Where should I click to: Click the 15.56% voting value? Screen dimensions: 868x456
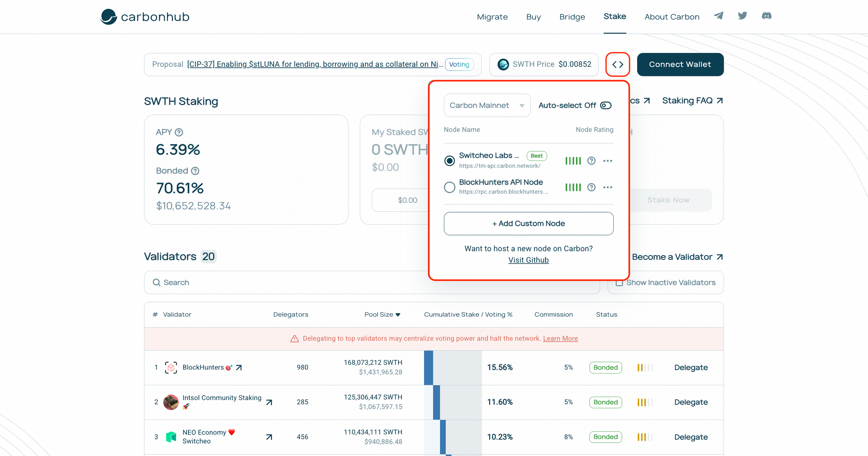click(x=500, y=367)
